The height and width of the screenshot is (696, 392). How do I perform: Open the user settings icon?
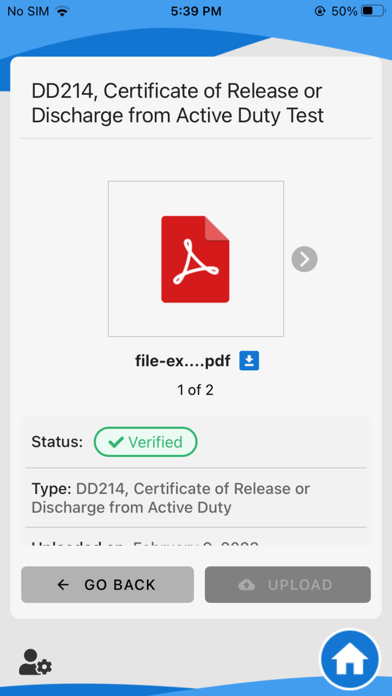coord(36,662)
